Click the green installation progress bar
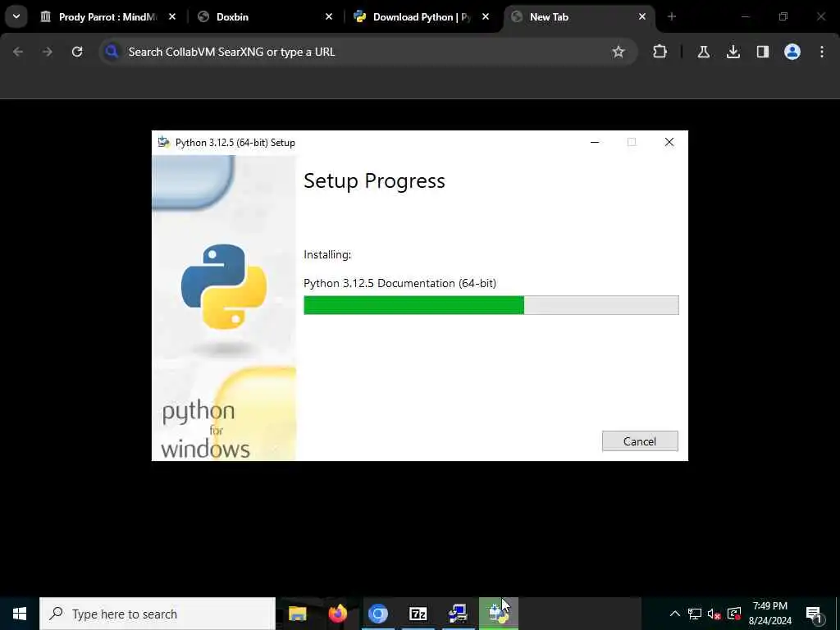This screenshot has width=840, height=630. pos(491,305)
